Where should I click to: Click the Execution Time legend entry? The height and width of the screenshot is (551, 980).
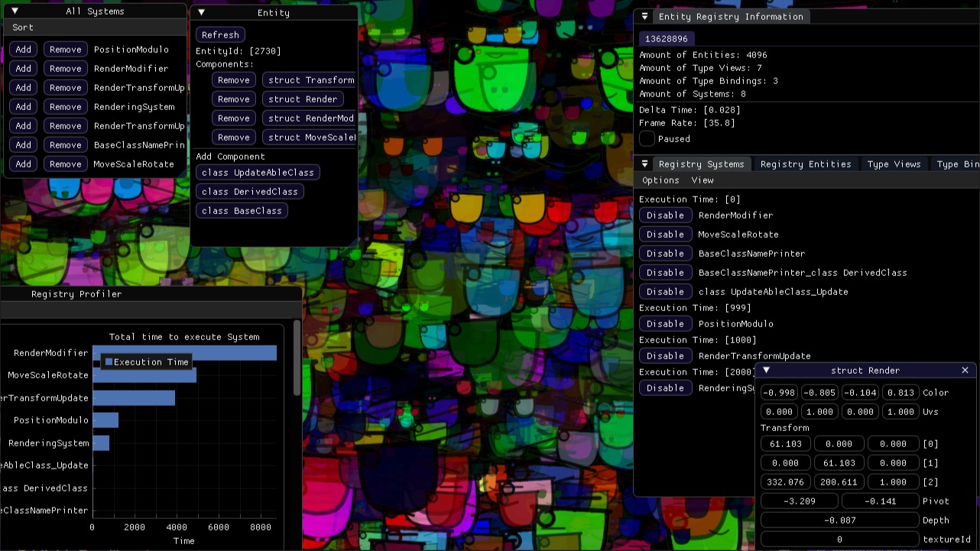click(147, 361)
